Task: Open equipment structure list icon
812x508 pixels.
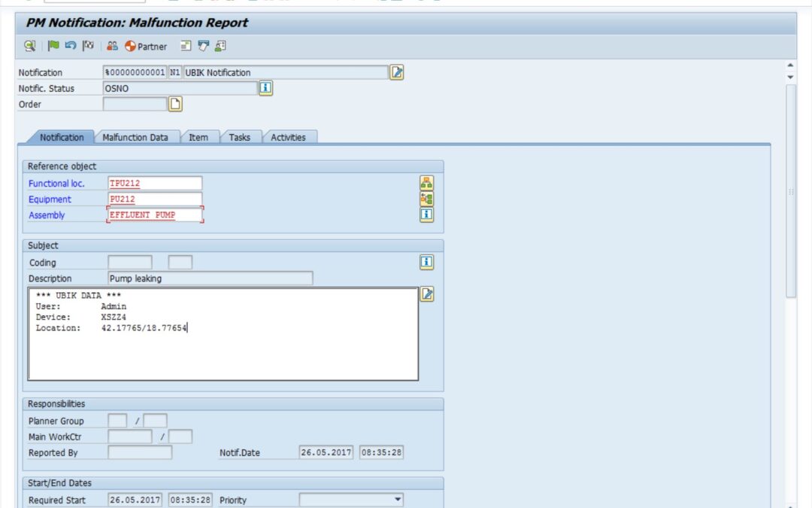Action: (426, 199)
